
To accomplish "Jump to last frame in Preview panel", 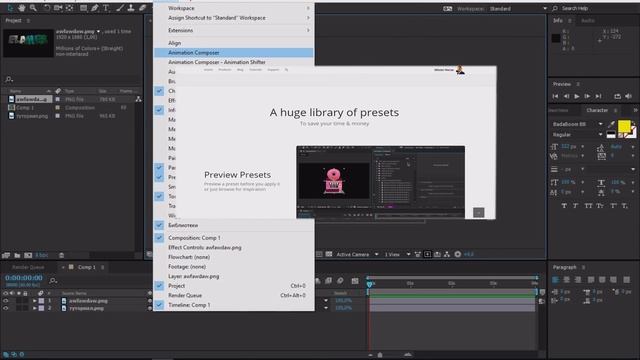I will (x=598, y=96).
